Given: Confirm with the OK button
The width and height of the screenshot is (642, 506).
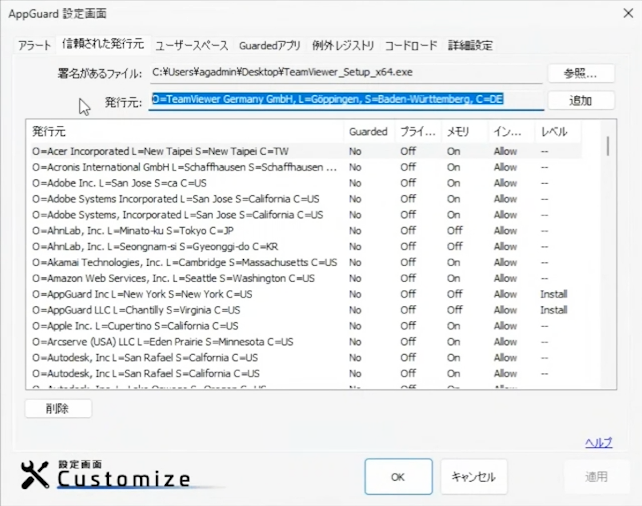Looking at the screenshot, I should tap(398, 477).
